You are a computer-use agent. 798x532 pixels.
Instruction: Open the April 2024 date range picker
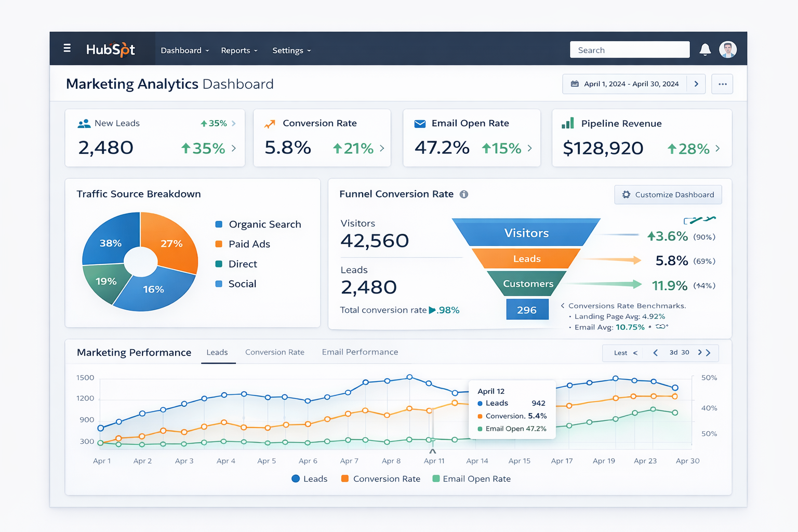click(x=626, y=84)
